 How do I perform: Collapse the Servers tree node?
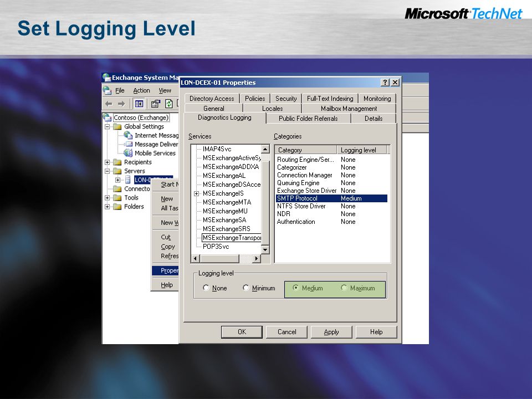coord(107,171)
